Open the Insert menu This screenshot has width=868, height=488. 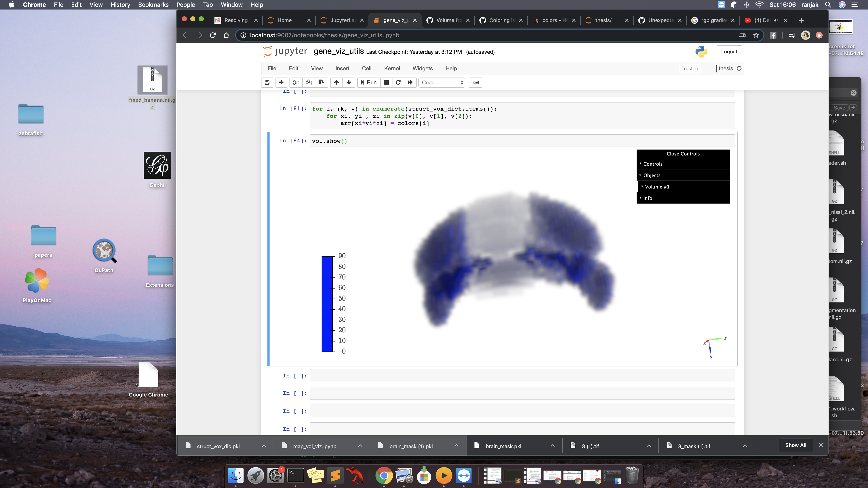[342, 68]
